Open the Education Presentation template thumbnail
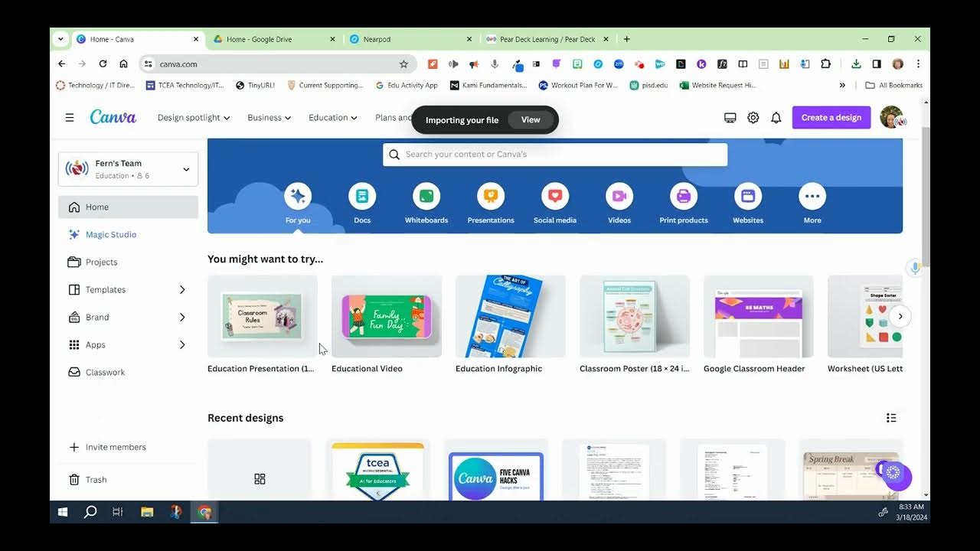Viewport: 980px width, 551px height. (x=263, y=316)
